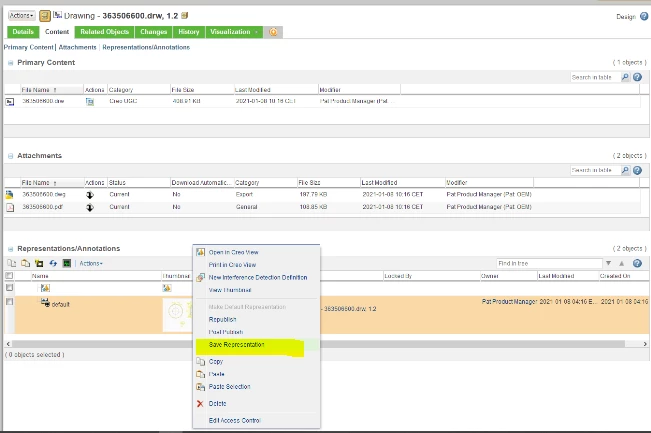Image resolution: width=651 pixels, height=433 pixels.
Task: Open the Details tab
Action: [23, 32]
